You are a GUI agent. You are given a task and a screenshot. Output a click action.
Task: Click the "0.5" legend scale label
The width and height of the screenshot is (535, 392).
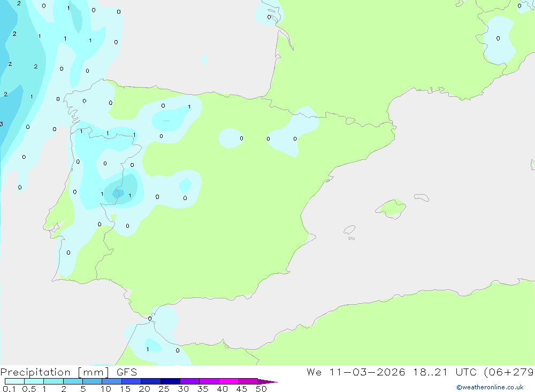pyautogui.click(x=29, y=389)
